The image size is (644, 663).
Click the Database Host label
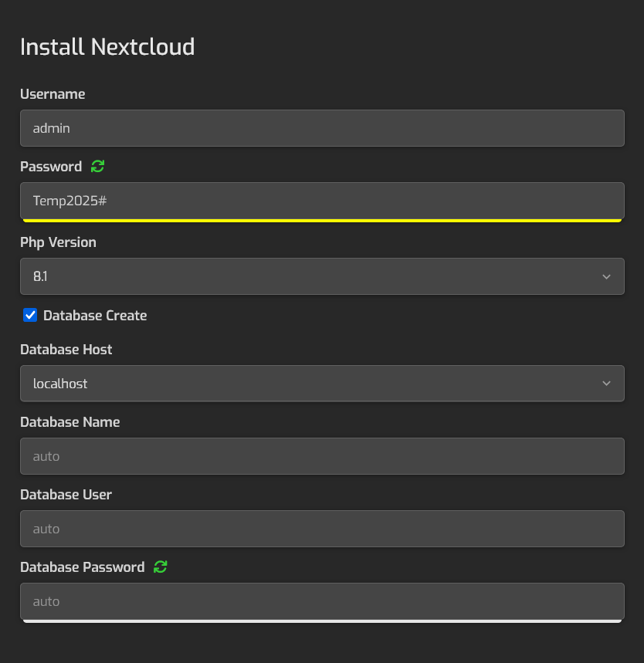pos(66,350)
